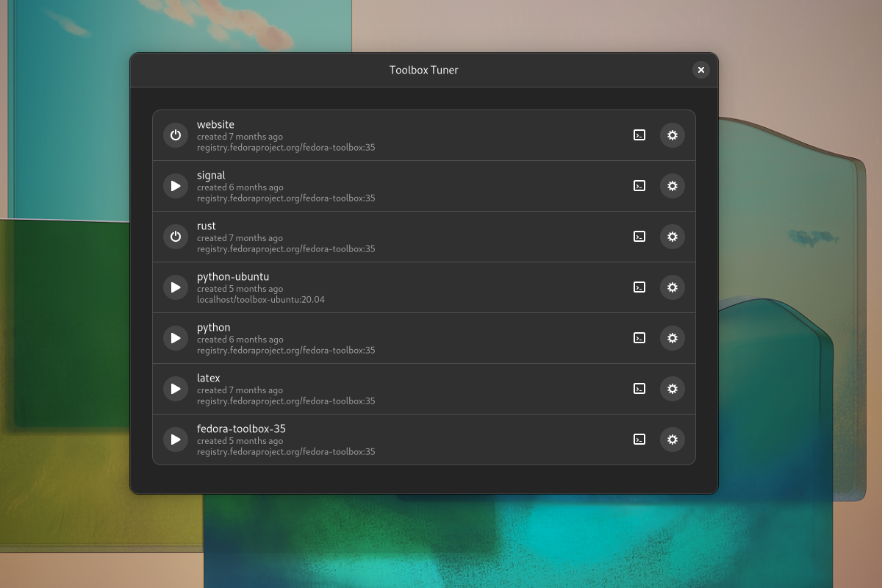Open settings gear for rust toolbox
The height and width of the screenshot is (588, 882).
point(672,237)
